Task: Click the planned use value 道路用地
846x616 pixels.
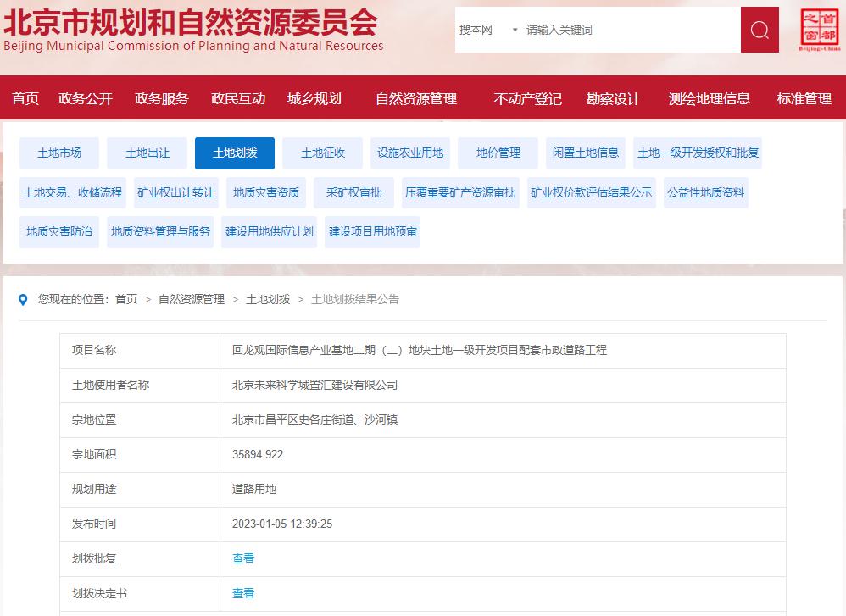Action: click(x=254, y=489)
